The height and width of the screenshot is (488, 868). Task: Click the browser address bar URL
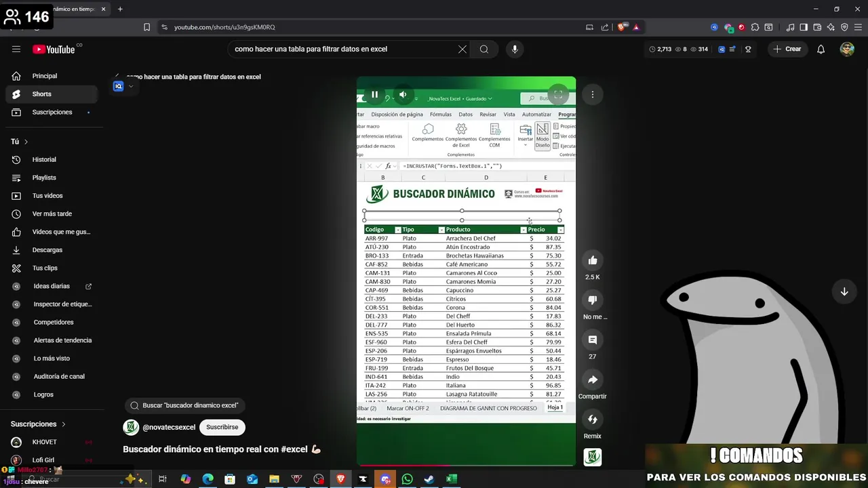(x=224, y=27)
